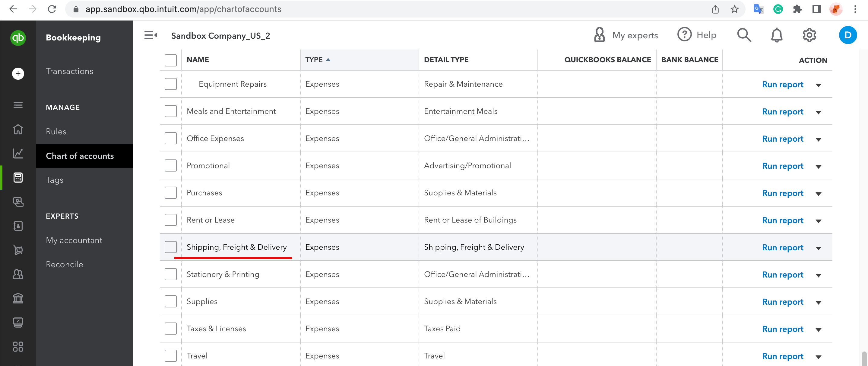The image size is (868, 366).
Task: Expand action dropdown for Taxes & Licenses
Action: [x=818, y=329]
